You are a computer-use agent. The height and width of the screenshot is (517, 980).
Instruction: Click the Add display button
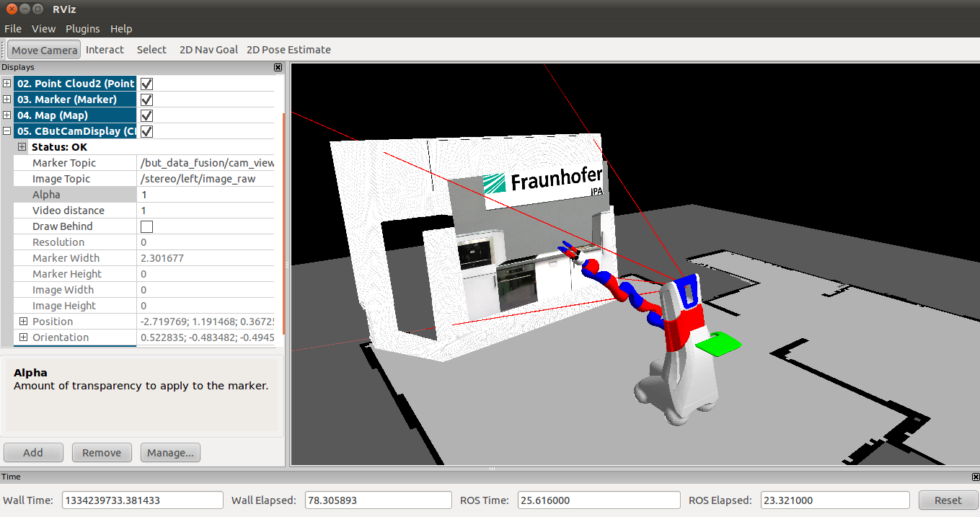coord(33,453)
